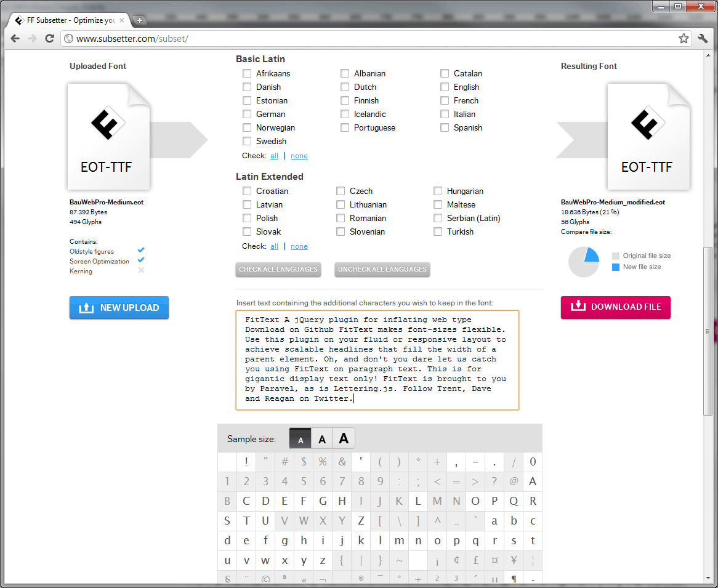The height and width of the screenshot is (588, 718).
Task: Select the yen sign glyph cell
Action: [x=514, y=560]
